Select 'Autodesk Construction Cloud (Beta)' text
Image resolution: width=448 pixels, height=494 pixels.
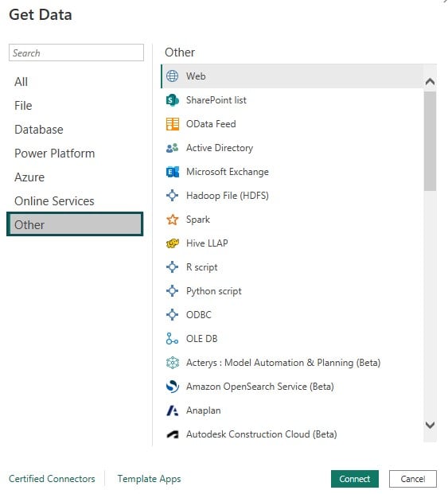point(262,434)
